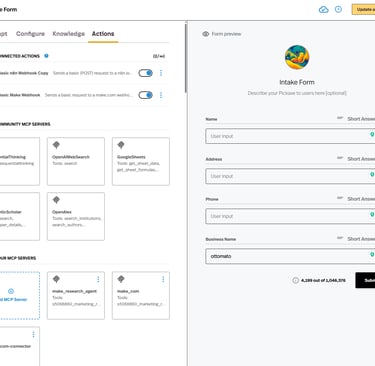Screen dimensions: 375x366
Task: Select the OpenAIWebSearch server card
Action: (76, 161)
